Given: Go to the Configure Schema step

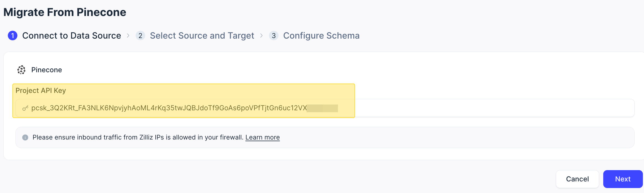Looking at the screenshot, I should (x=321, y=36).
